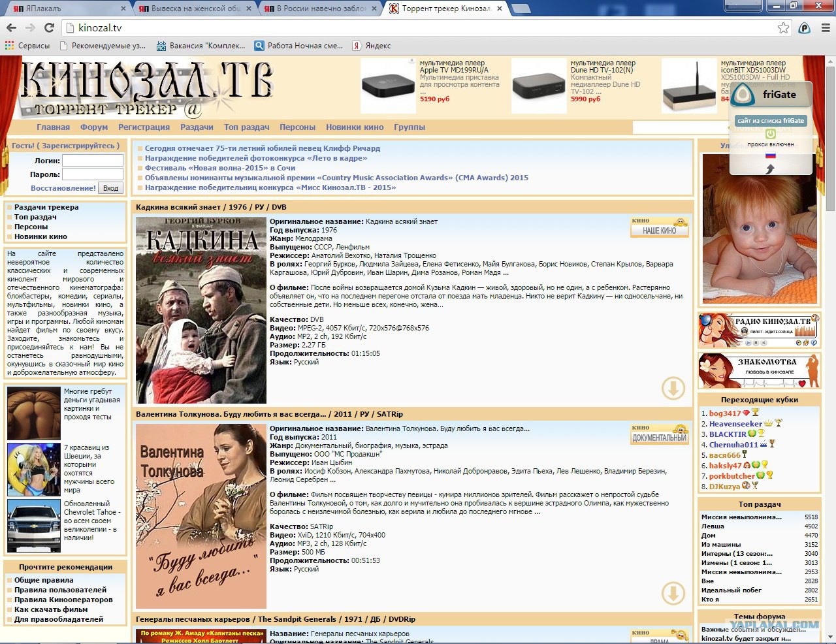Open the Chrome main menu

(x=826, y=28)
